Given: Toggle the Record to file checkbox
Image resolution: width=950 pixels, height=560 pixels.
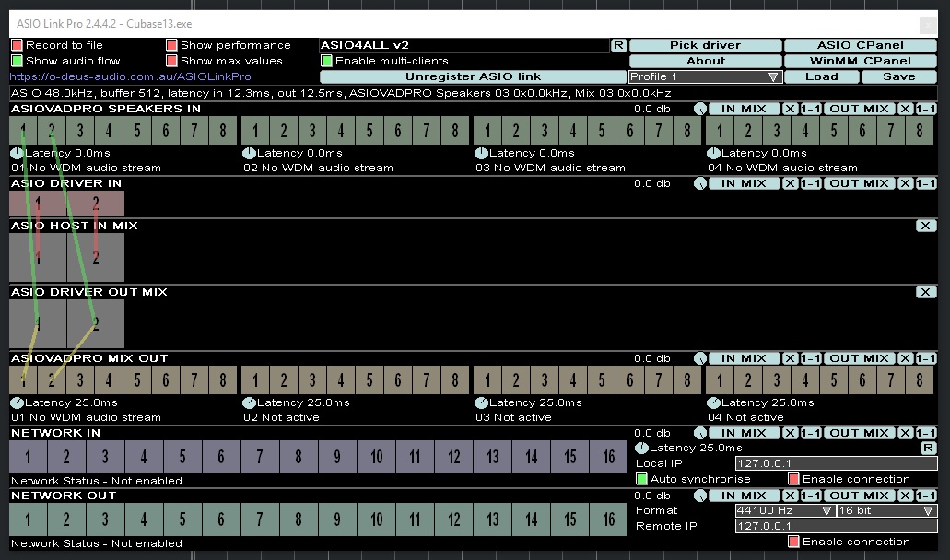Looking at the screenshot, I should 17,45.
